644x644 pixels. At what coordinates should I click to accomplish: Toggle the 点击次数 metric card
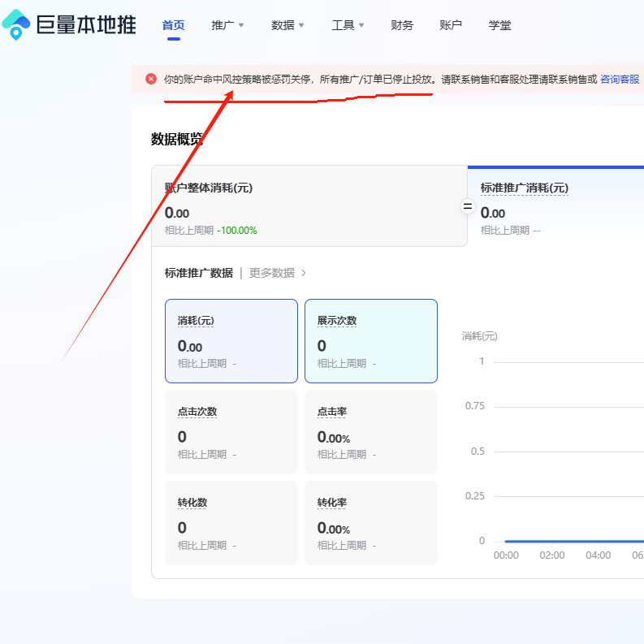[231, 432]
